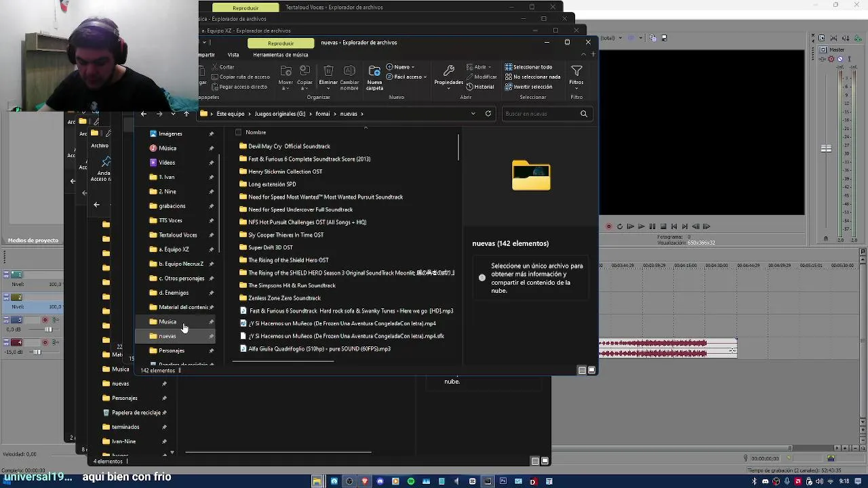Image resolution: width=868 pixels, height=488 pixels.
Task: Click the explorer back arrow
Action: [x=143, y=114]
